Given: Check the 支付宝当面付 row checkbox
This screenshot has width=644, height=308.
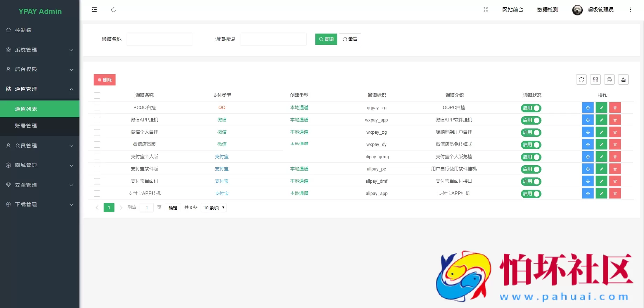Looking at the screenshot, I should [x=97, y=181].
